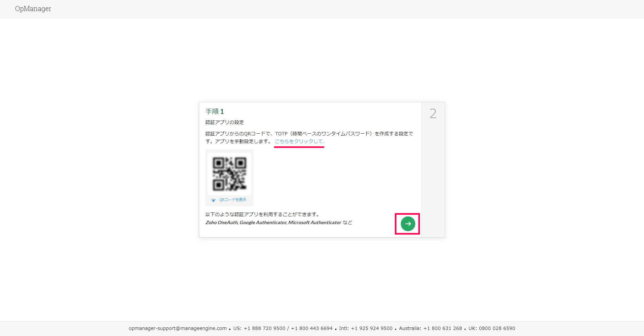The width and height of the screenshot is (644, 336).
Task: Click the 'QRコードを表示' link text
Action: click(233, 200)
